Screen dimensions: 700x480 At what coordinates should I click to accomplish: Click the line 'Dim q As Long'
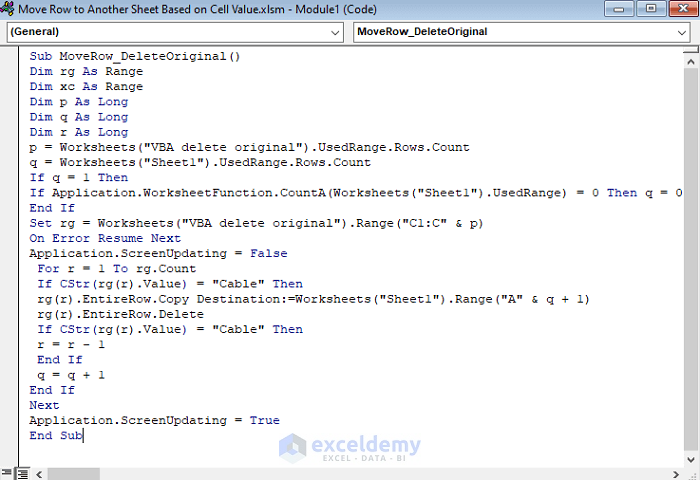coord(79,117)
